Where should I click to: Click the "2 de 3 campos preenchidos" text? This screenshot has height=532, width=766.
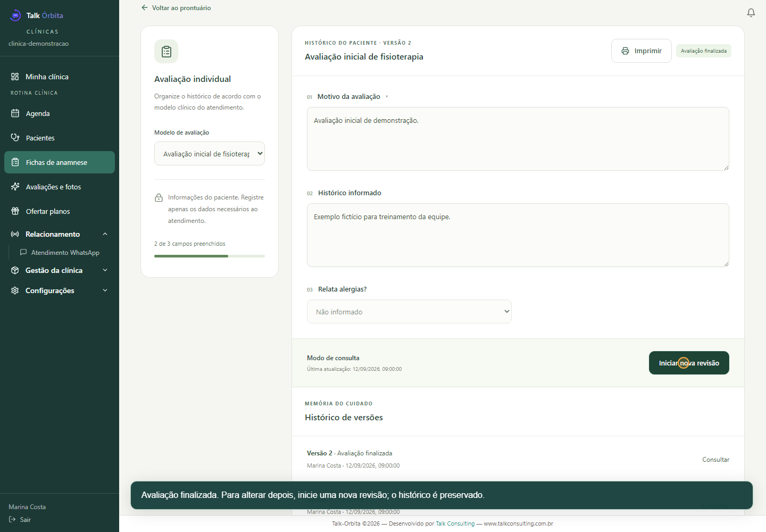[x=190, y=244]
